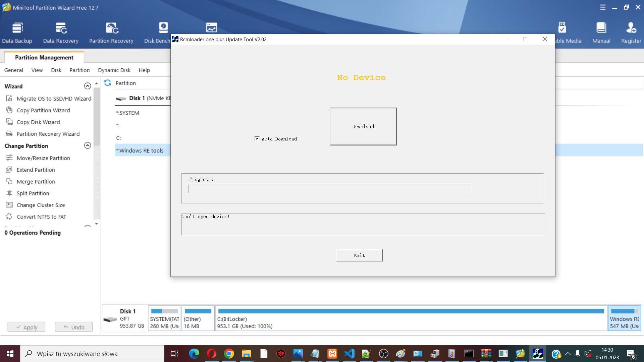Click the Rcmloader progress bar
The image size is (644, 362).
(330, 189)
